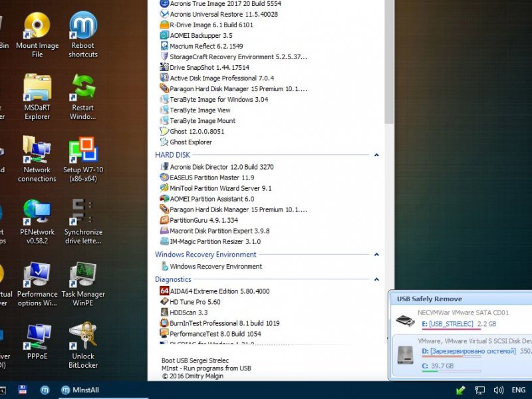Select PartitionGuru 4.9.1.334
This screenshot has height=399, width=532.
pyautogui.click(x=199, y=220)
